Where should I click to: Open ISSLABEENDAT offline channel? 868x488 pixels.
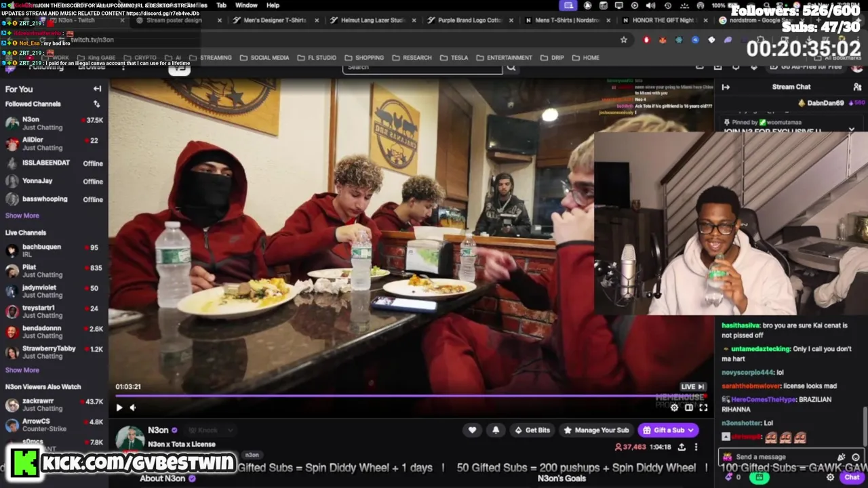(x=54, y=163)
